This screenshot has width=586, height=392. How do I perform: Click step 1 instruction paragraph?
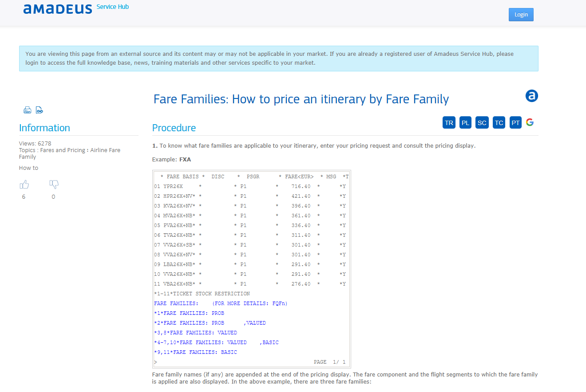click(314, 145)
